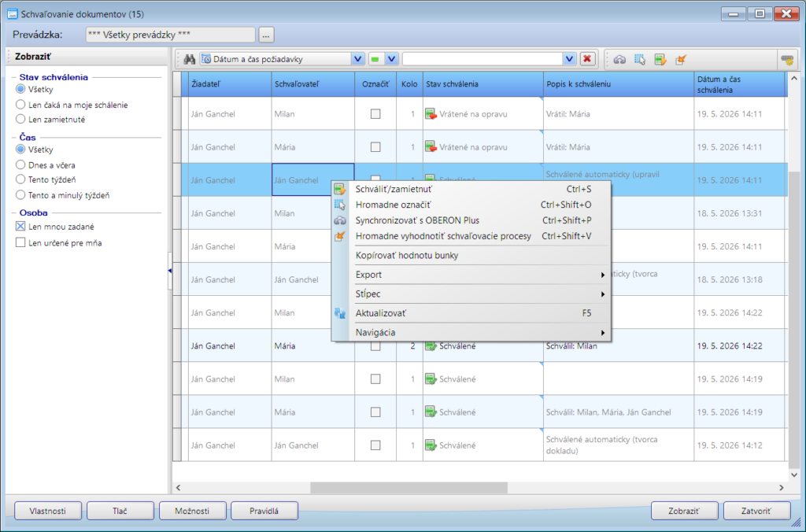This screenshot has height=532, width=806.
Task: Click cloud icon beside Synchronizovať menu entry
Action: pos(340,220)
